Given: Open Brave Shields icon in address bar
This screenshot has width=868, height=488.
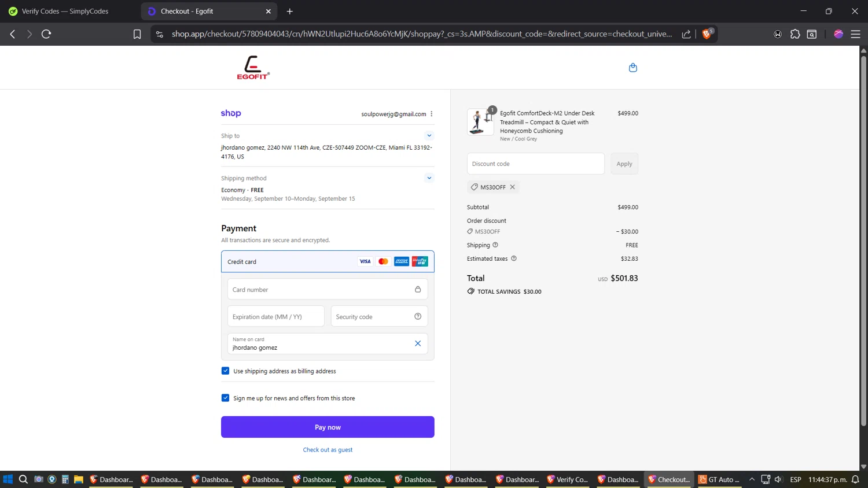Looking at the screenshot, I should tap(707, 34).
